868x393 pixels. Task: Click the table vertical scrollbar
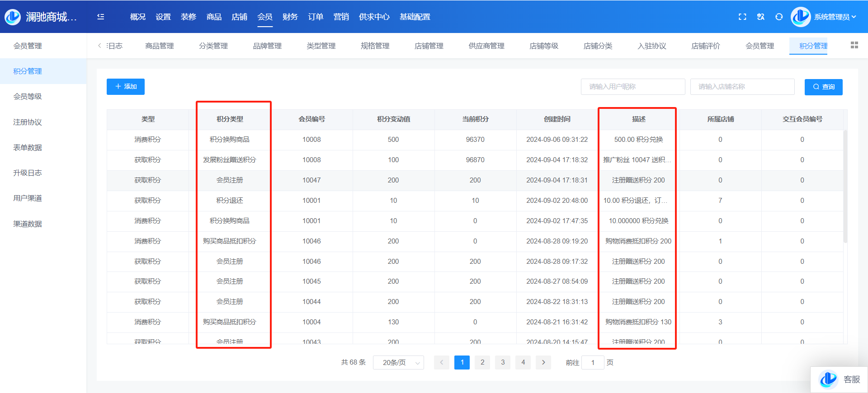[845, 186]
